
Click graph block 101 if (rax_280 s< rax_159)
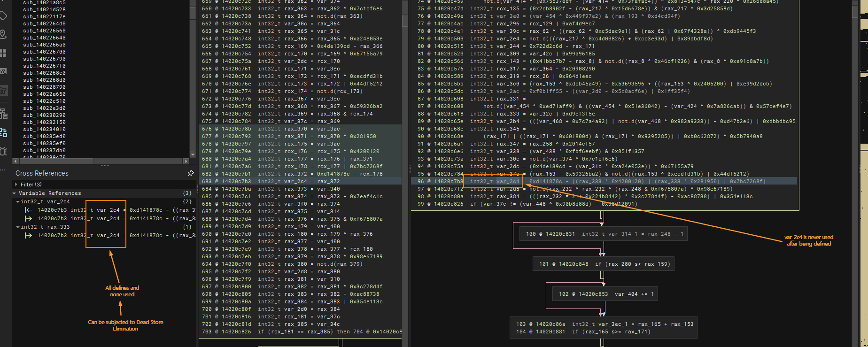coord(604,264)
